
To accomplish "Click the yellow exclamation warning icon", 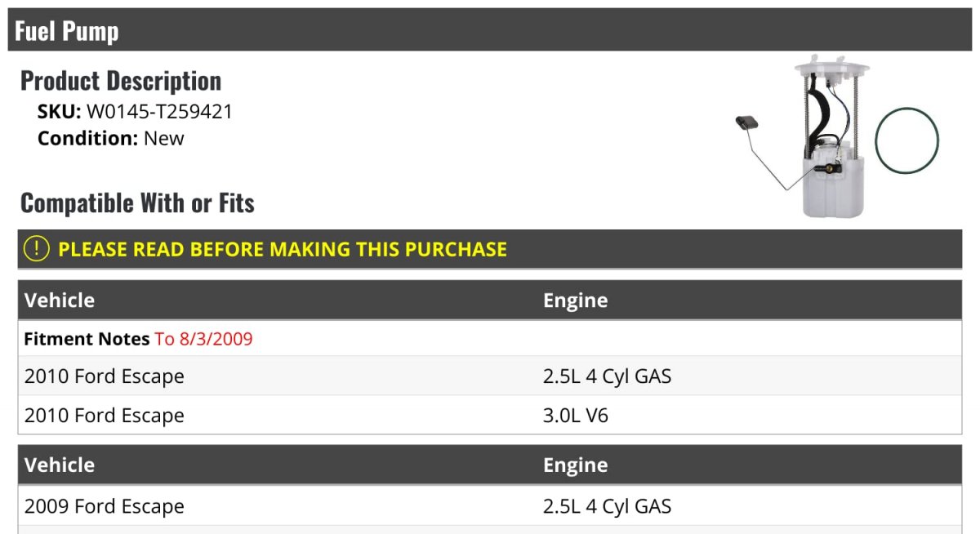I will coord(36,249).
